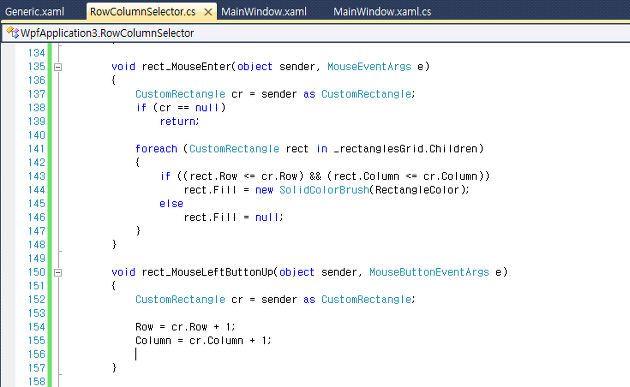Click RectangleColor argument on line 144
This screenshot has width=630, height=387.
(417, 190)
